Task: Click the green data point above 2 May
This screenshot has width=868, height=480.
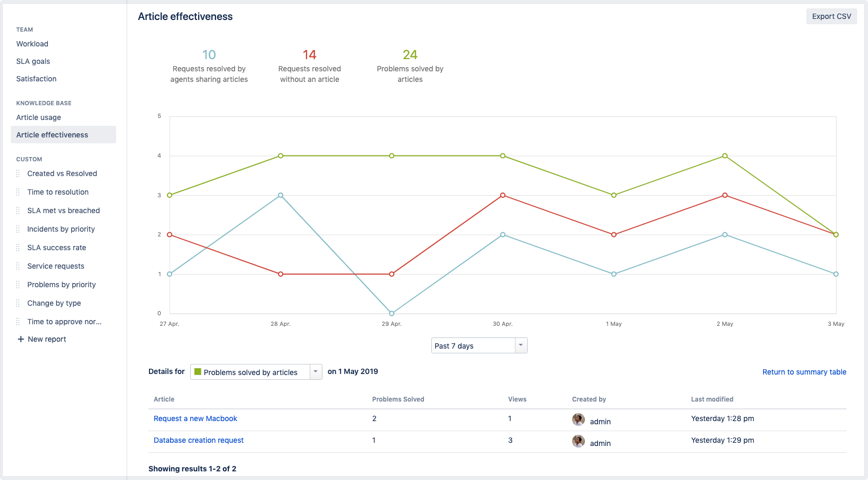Action: 725,156
